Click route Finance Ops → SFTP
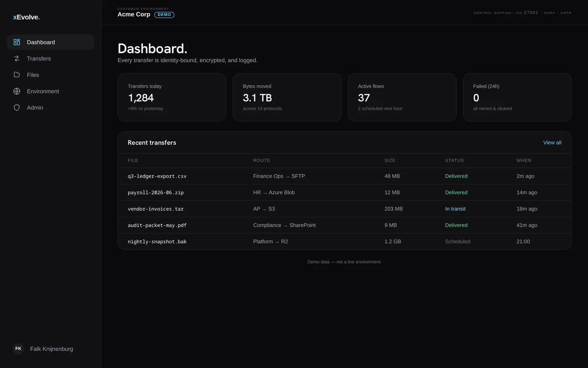Screen dimensions: 588x368 (x=279, y=176)
